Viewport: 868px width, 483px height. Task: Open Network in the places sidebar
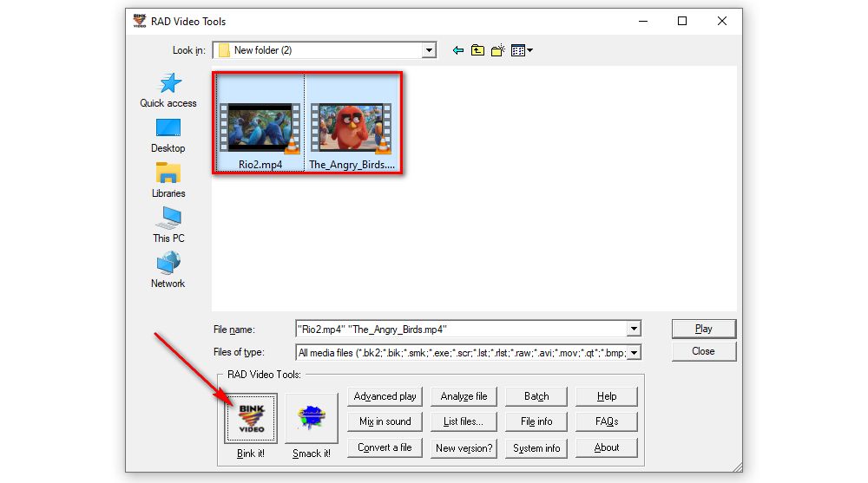point(168,270)
